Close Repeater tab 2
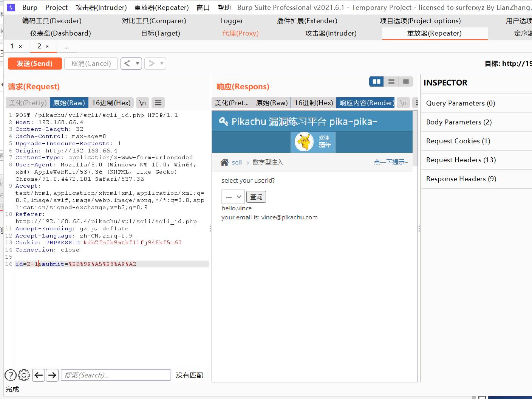The height and width of the screenshot is (399, 532). pyautogui.click(x=47, y=47)
